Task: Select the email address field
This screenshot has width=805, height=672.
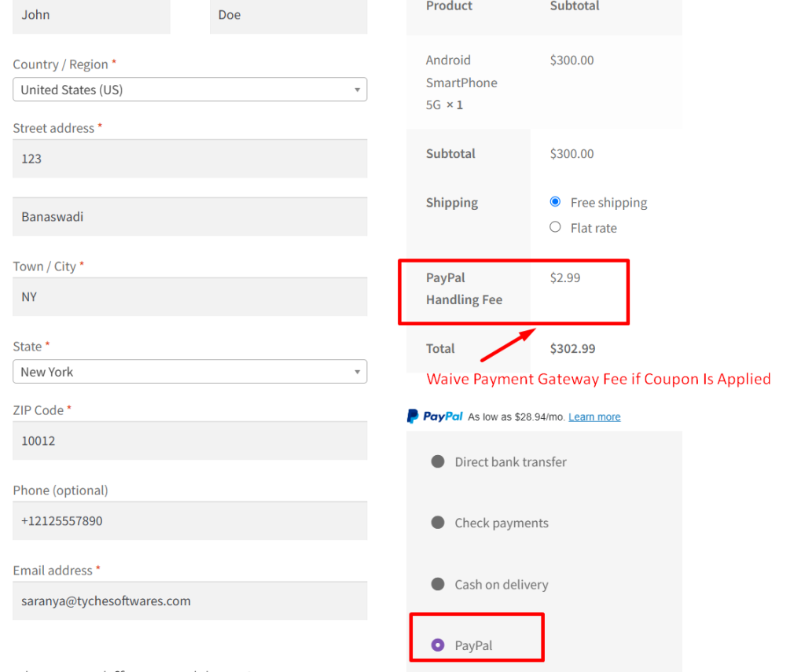Action: [189, 600]
